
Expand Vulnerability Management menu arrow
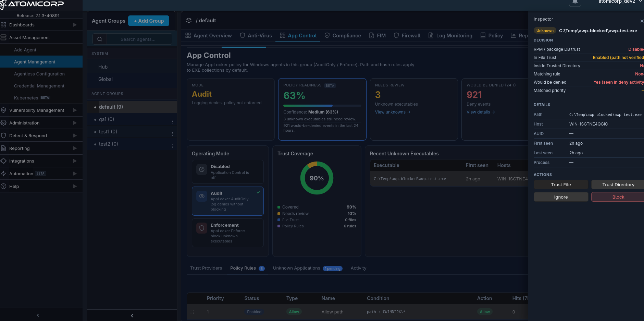coord(75,110)
